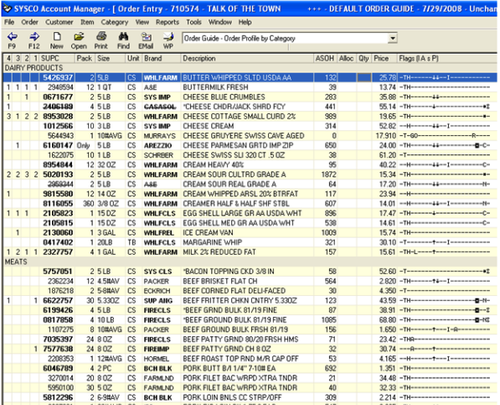Select PORK BUTT B/I 1/4" row
The width and height of the screenshot is (500, 405).
250,368
